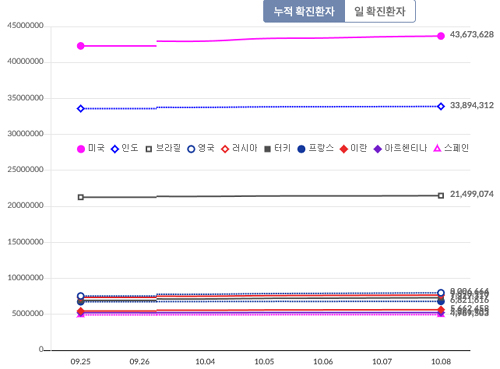Click the 33,894,312 value label

click(472, 105)
